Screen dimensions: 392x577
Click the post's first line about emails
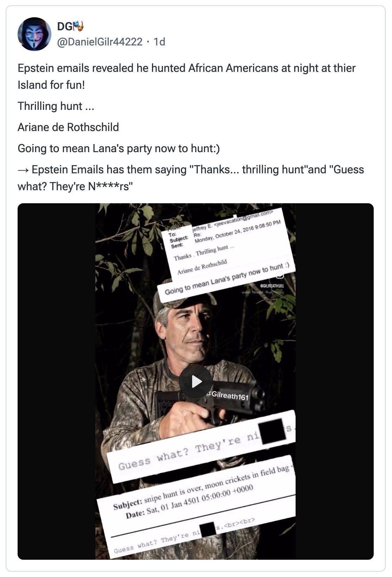tap(186, 68)
